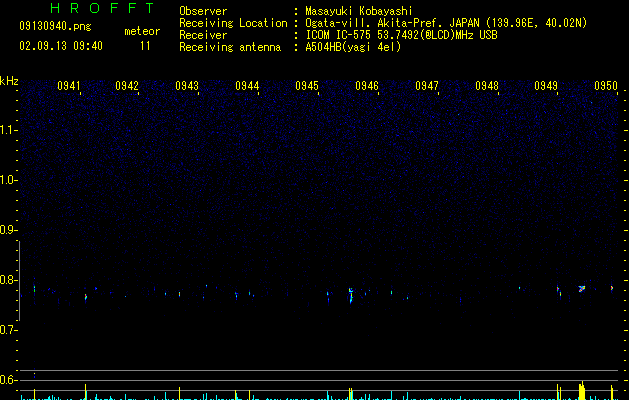This screenshot has height=400, width=629.
Task: Click observer name Masayuki Kobayashi
Action: 359,11
